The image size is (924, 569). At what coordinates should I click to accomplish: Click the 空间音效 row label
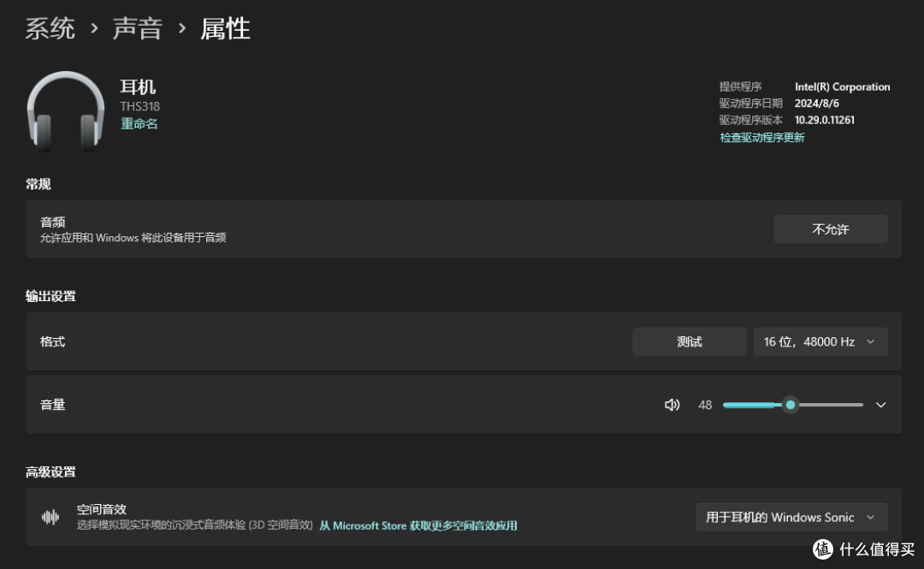point(101,509)
